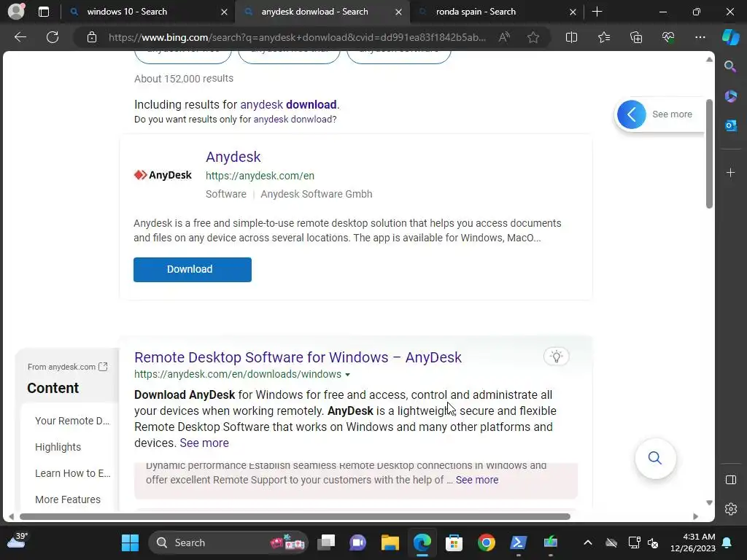The height and width of the screenshot is (560, 747).
Task: Click the scroll right arrow of the horizontal scrollbar
Action: coord(695,517)
